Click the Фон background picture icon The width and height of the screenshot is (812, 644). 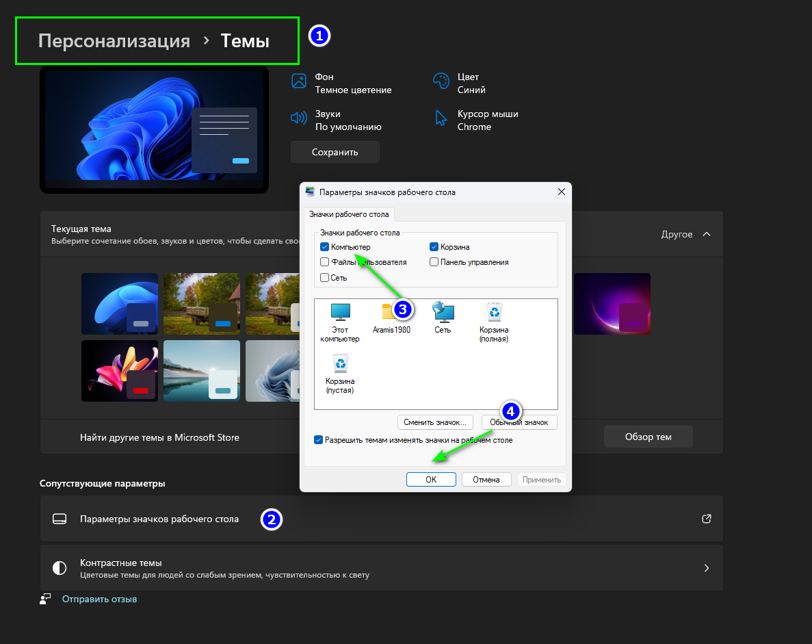(299, 81)
